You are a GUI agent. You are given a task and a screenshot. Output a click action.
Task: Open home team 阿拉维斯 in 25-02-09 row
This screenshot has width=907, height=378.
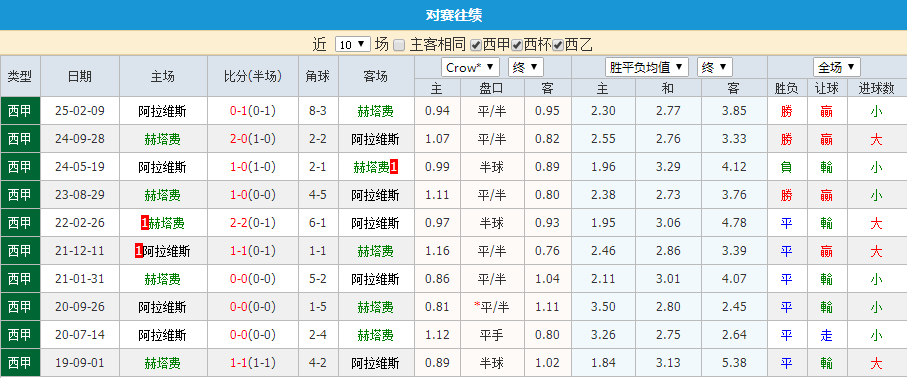[163, 111]
